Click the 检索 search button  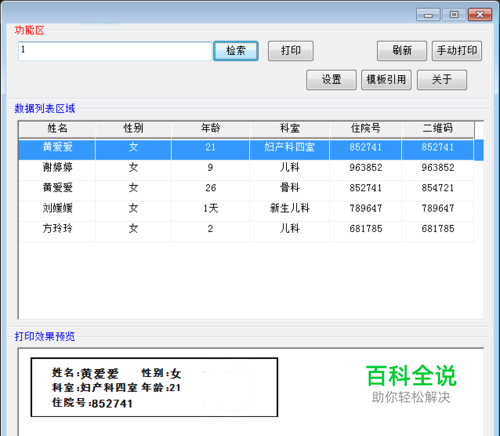[236, 51]
